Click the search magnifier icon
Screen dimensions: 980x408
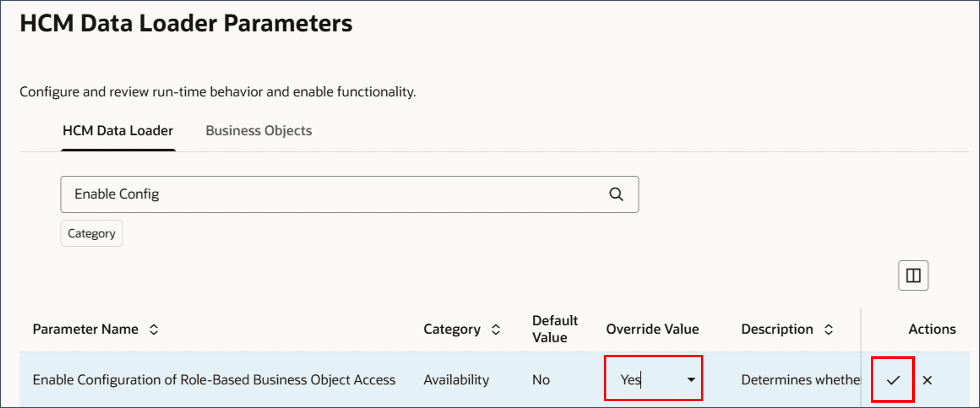click(616, 194)
